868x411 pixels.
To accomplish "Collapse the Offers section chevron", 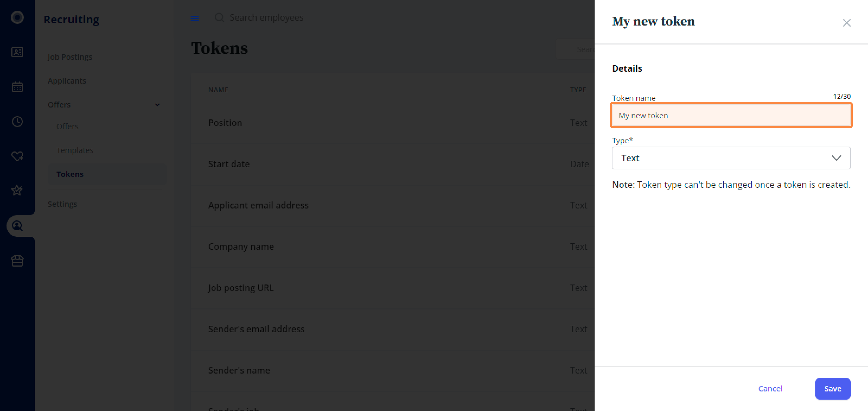I will 157,105.
